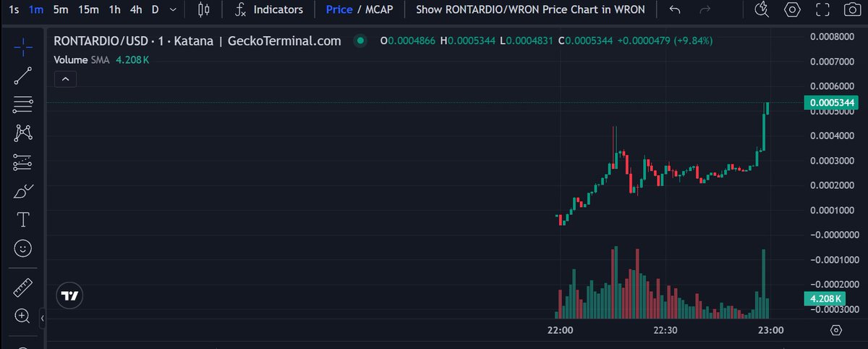Select the Text annotation tool
The height and width of the screenshot is (349, 868).
[x=23, y=219]
